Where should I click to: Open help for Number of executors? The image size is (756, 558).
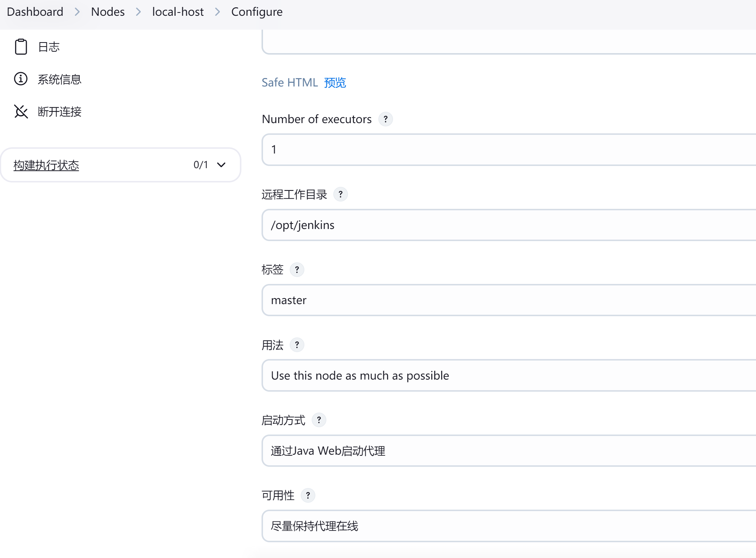(x=385, y=119)
